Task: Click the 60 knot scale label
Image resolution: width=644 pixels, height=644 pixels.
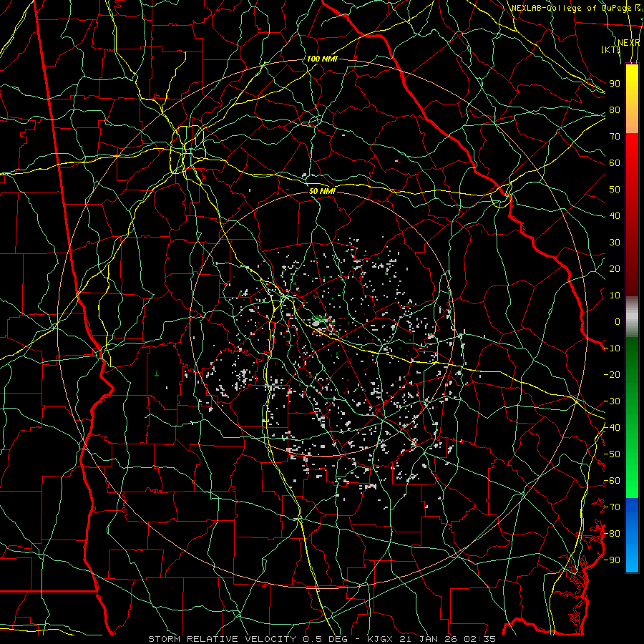Action: [x=615, y=162]
